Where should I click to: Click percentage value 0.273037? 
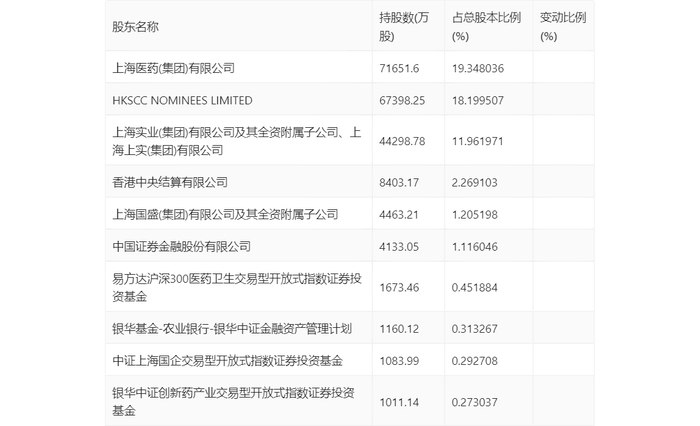[x=475, y=402]
